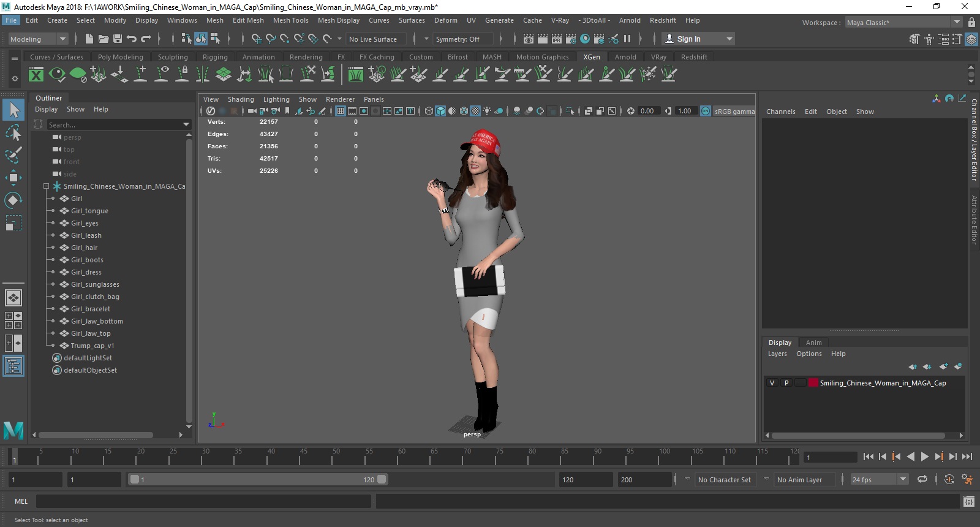Click the play forward button

click(924, 457)
